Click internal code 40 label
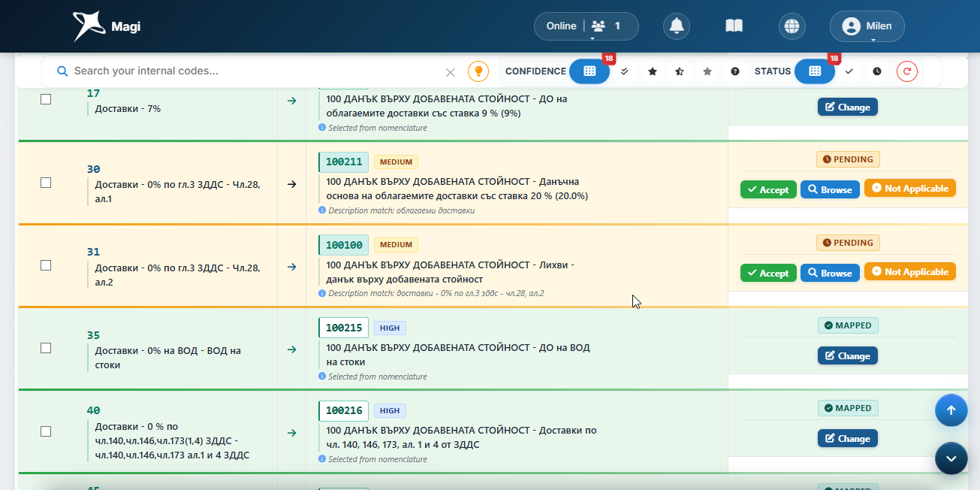Screen dimensions: 980x490 (x=93, y=410)
